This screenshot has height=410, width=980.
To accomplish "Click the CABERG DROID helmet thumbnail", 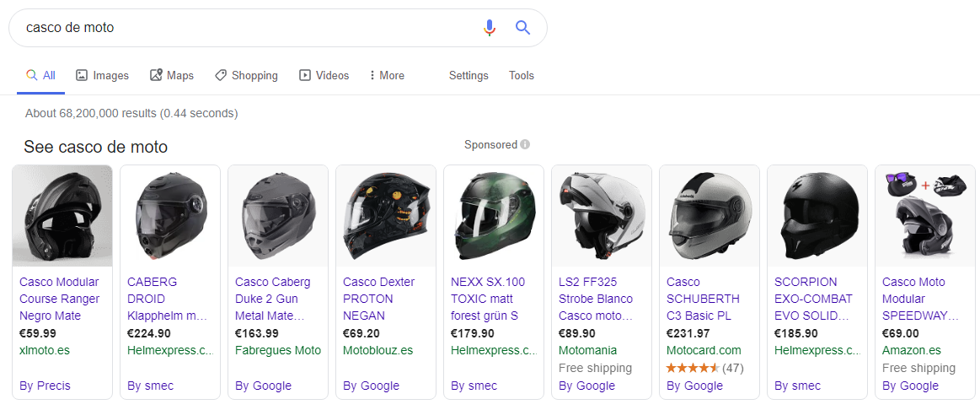I will [170, 216].
